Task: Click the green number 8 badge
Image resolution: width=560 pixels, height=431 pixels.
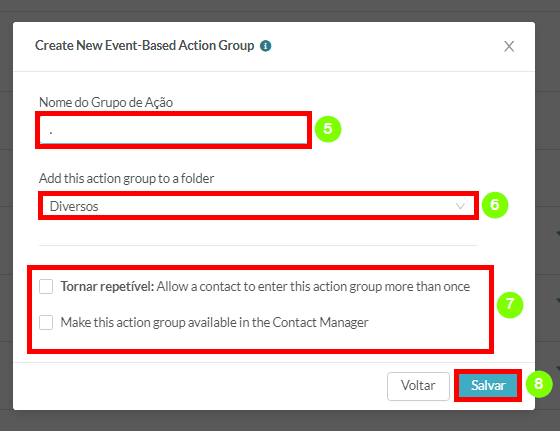Action: (539, 384)
